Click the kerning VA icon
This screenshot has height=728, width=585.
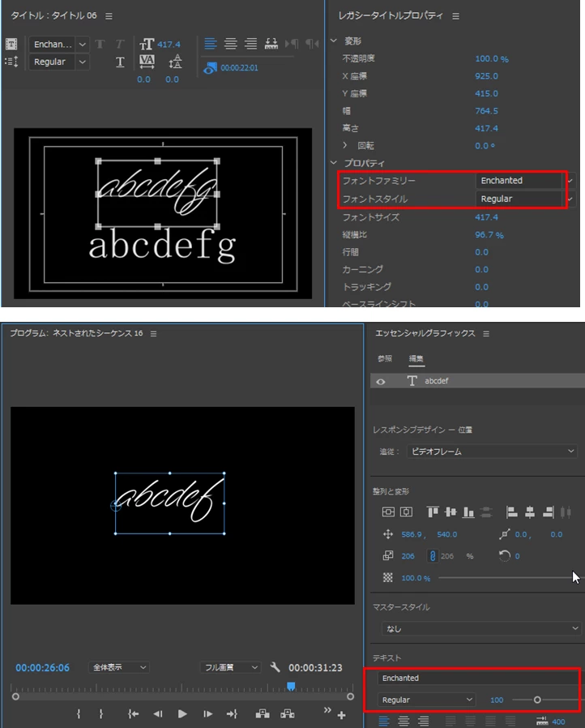click(x=147, y=62)
